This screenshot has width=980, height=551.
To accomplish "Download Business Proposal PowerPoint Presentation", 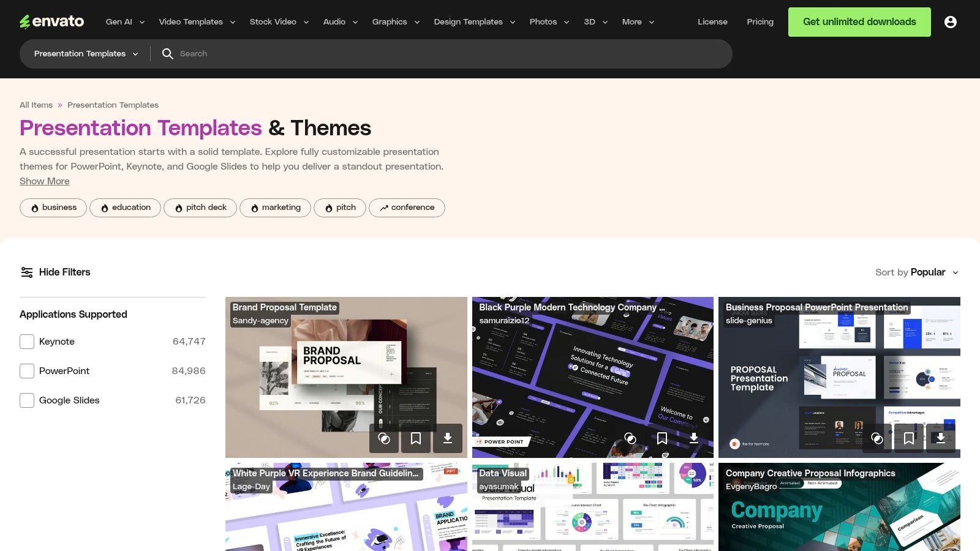I will tap(941, 438).
